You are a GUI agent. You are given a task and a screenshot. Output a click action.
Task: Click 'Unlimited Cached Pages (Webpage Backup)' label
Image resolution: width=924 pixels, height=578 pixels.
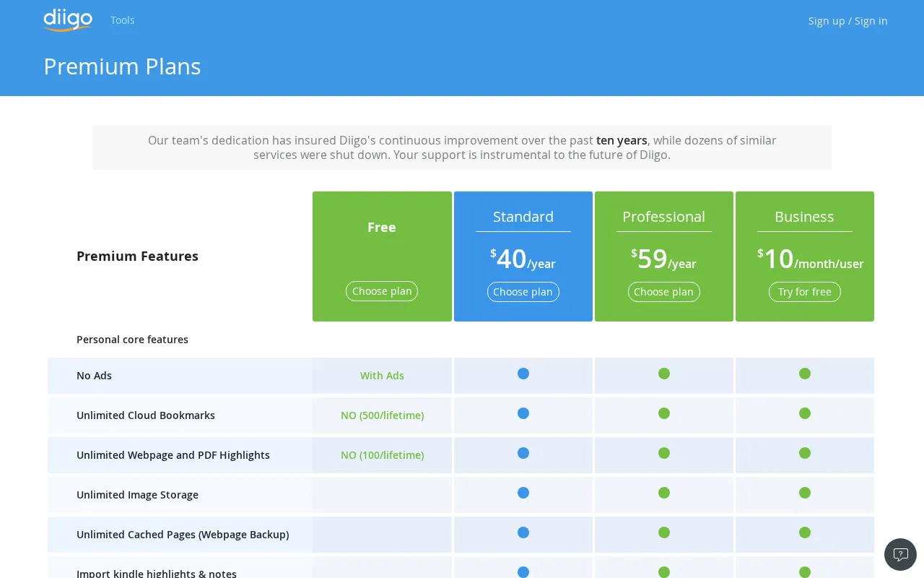click(183, 535)
